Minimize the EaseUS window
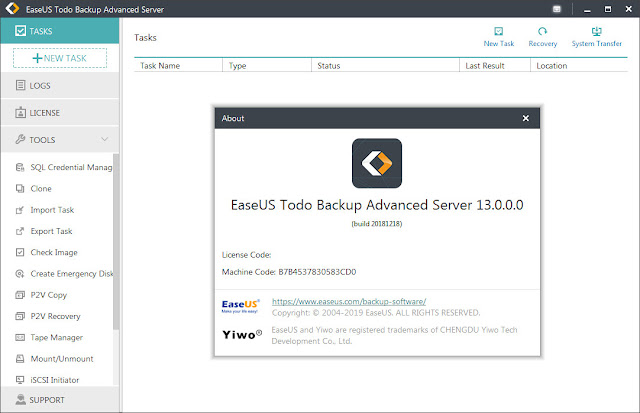 tap(587, 9)
